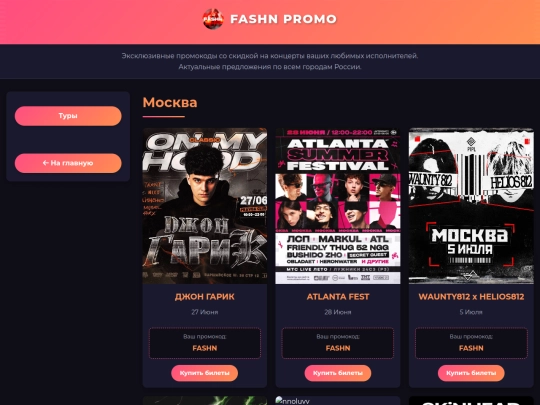Click the ДЖОН ГАРИК event title

[205, 297]
